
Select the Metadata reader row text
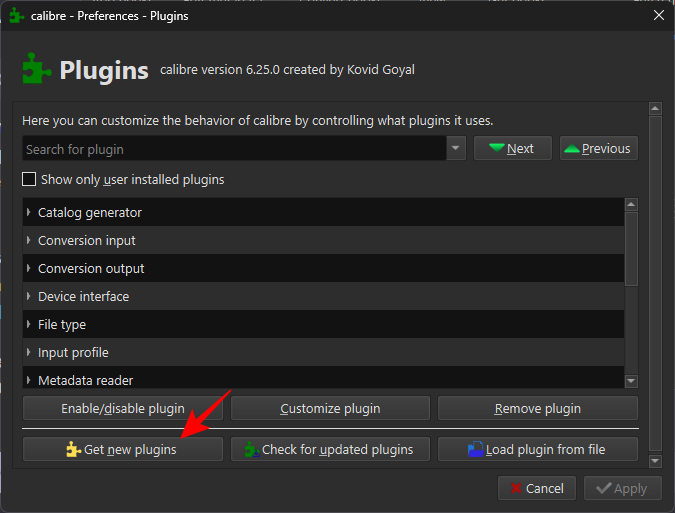tap(85, 380)
